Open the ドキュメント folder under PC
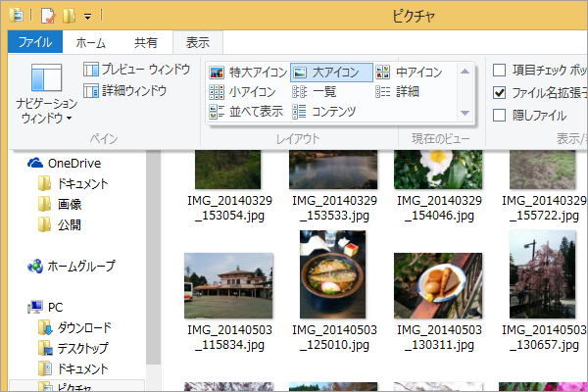The image size is (588, 392). click(73, 369)
